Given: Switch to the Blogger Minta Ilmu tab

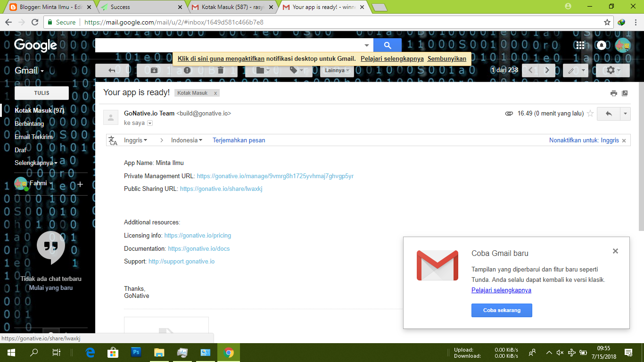Looking at the screenshot, I should [x=50, y=7].
